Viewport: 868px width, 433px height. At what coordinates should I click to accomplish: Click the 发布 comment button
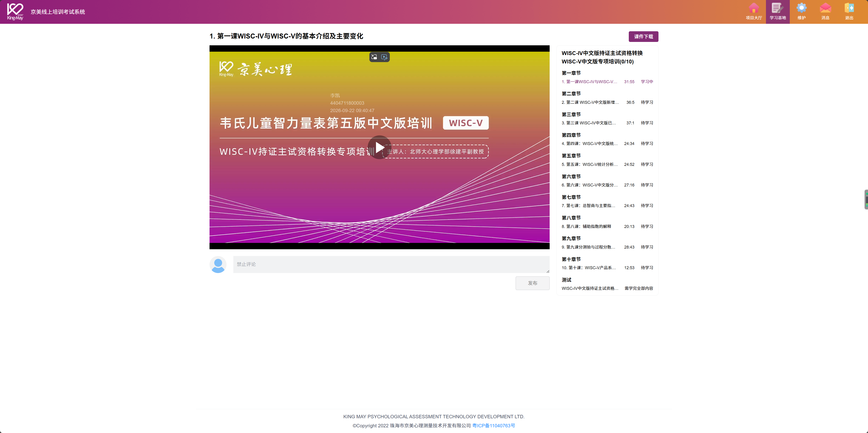(532, 283)
